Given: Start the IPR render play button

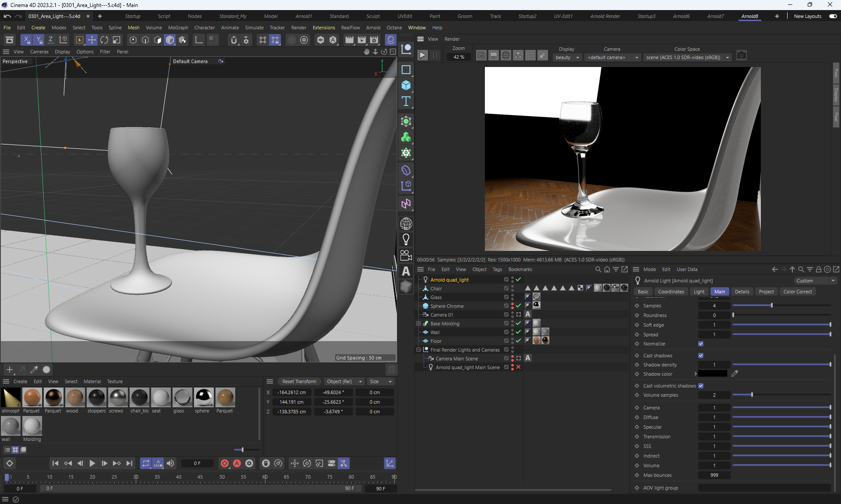Looking at the screenshot, I should [x=422, y=56].
